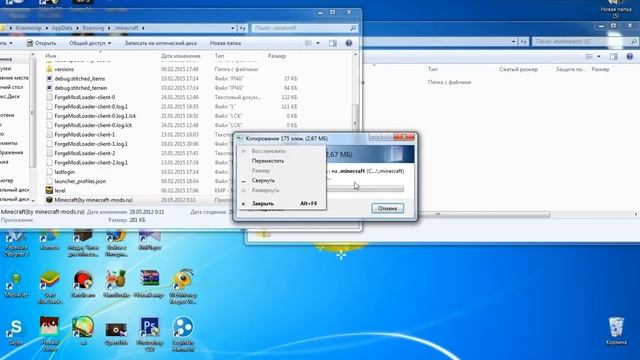Open address history dropdown in the .minecraft window

pyautogui.click(x=233, y=28)
